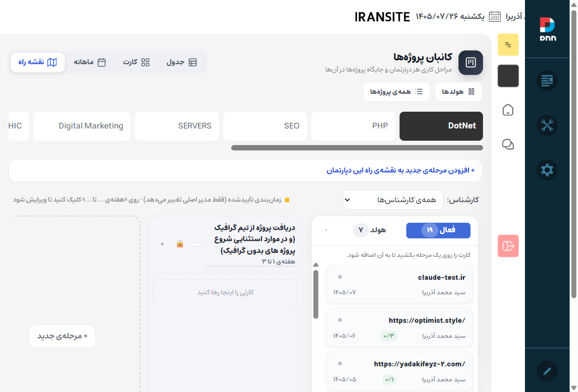The width and height of the screenshot is (578, 392).
Task: Open the همه‌ی پروژه‌ها list button
Action: tap(397, 92)
